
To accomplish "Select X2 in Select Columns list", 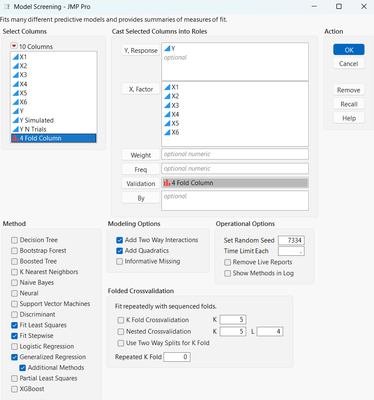I will 54,66.
